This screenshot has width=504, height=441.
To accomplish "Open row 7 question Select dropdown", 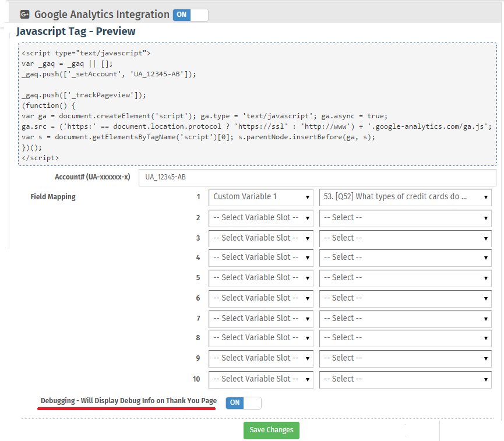I will [406, 319].
